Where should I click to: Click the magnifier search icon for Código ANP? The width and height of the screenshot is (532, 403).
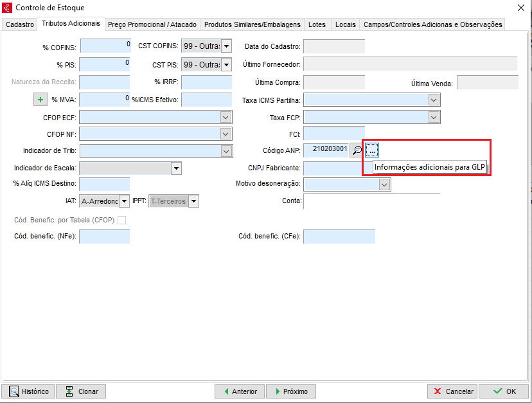357,150
